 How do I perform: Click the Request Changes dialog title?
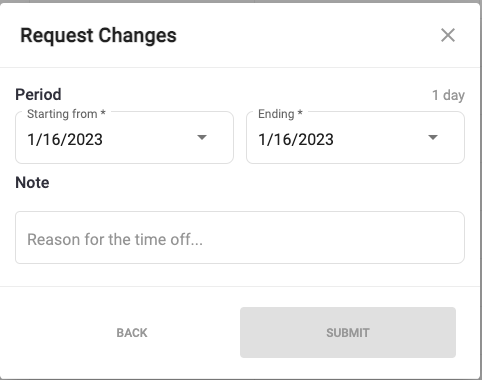(98, 35)
